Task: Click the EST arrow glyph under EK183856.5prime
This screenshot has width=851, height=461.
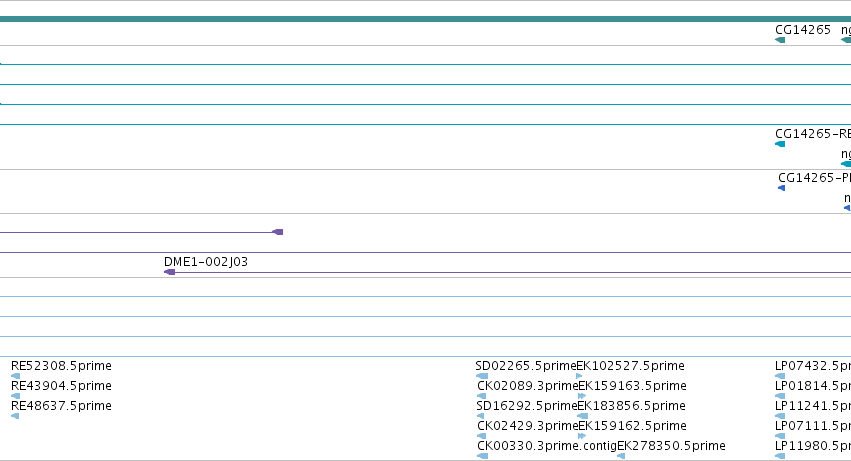Action: [583, 416]
